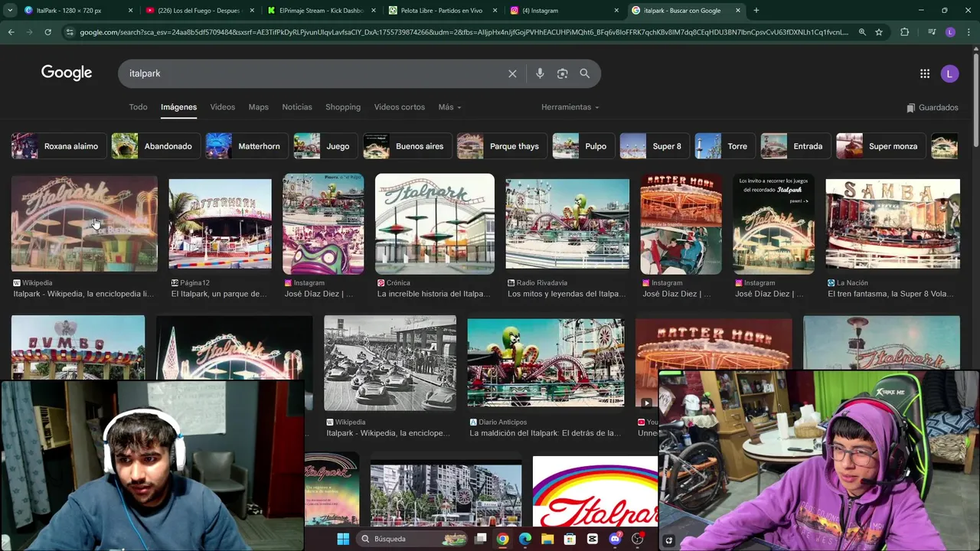Image resolution: width=980 pixels, height=551 pixels.
Task: Filter images by Torre chip
Action: pos(725,146)
